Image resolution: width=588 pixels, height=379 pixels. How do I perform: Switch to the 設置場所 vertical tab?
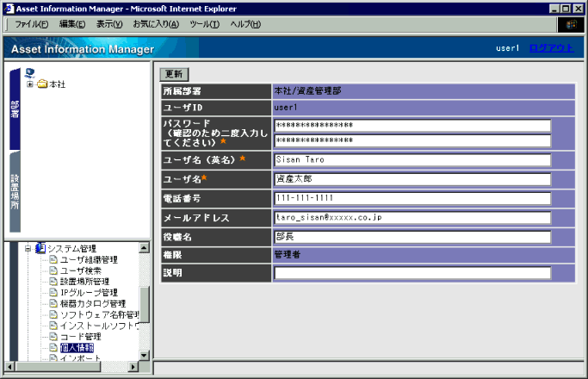[x=15, y=192]
